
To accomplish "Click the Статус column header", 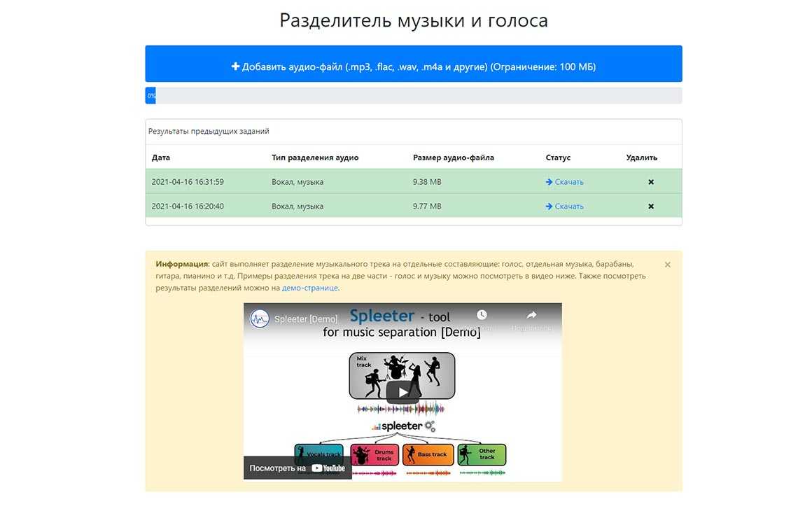I will tap(558, 157).
